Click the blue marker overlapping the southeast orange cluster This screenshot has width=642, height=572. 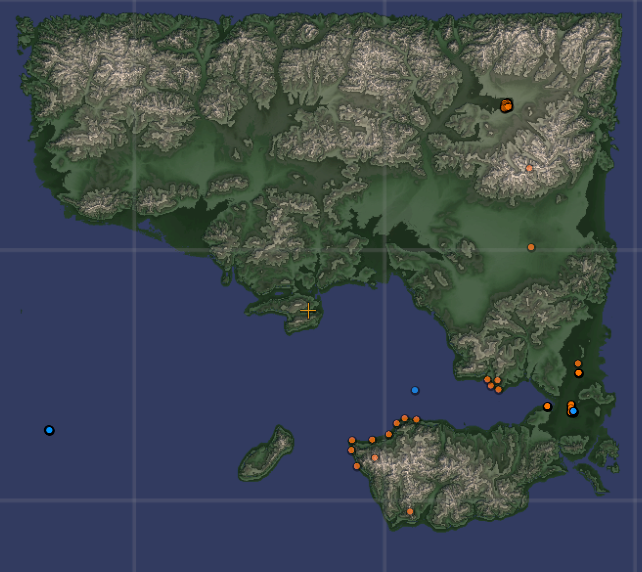coord(573,411)
